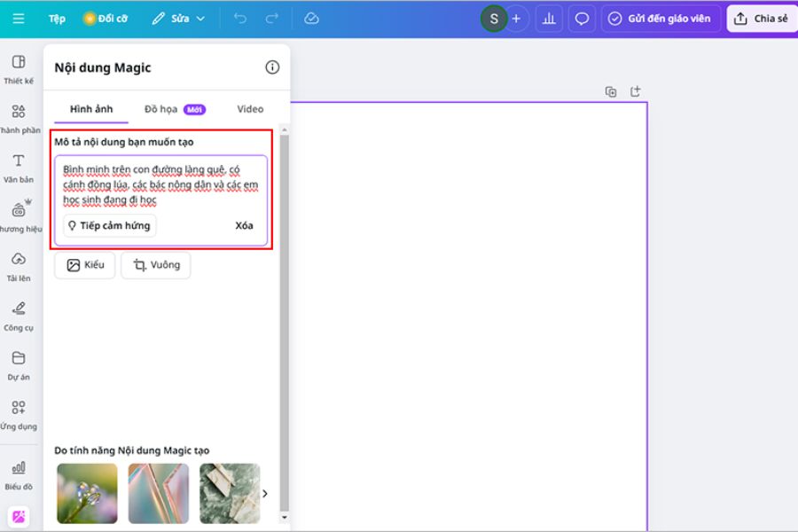Open Thiết kế in the sidebar
The width and height of the screenshot is (798, 532).
[x=19, y=69]
